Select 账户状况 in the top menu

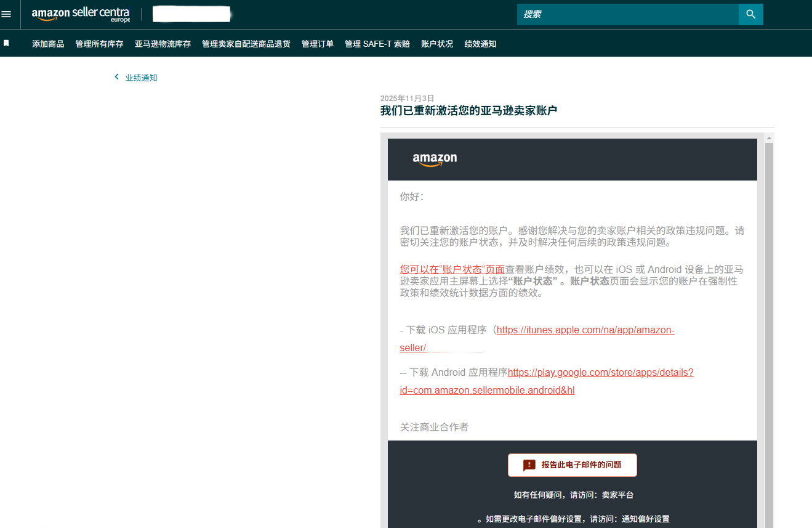coord(436,44)
